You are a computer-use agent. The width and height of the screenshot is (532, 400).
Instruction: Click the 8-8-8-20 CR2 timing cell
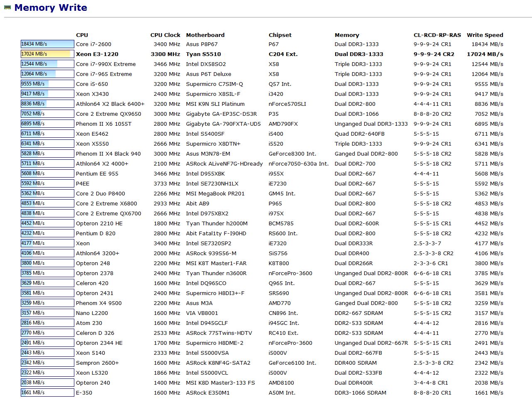432,114
